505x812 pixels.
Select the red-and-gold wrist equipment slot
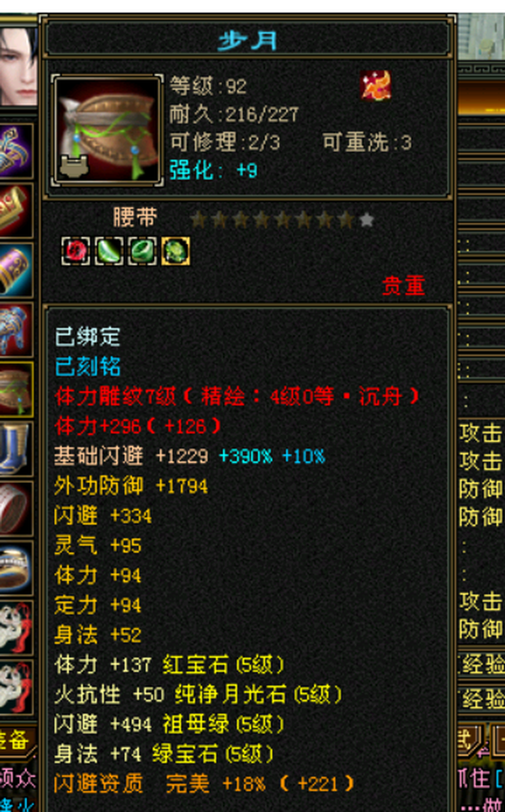coord(15,210)
